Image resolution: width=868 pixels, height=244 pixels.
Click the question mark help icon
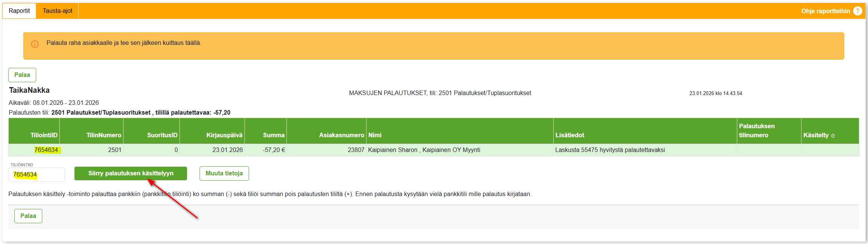(x=857, y=11)
